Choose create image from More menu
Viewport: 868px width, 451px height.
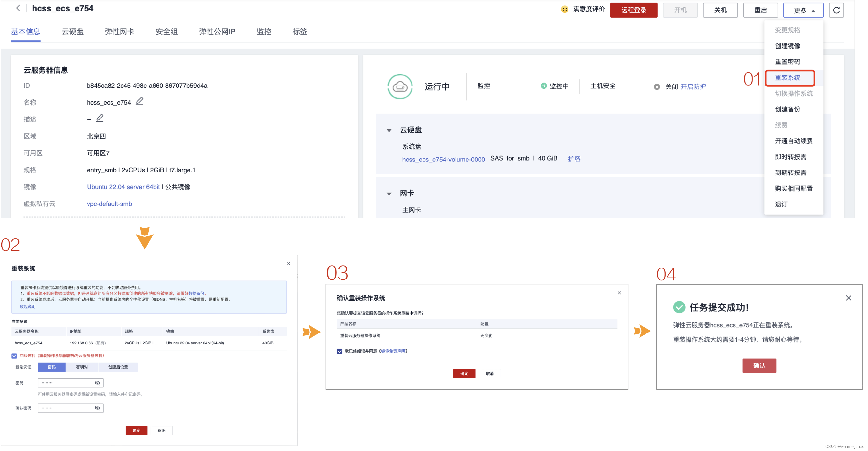788,46
